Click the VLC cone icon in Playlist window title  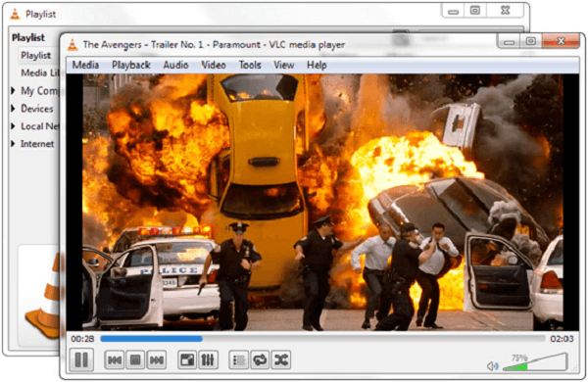pyautogui.click(x=15, y=15)
